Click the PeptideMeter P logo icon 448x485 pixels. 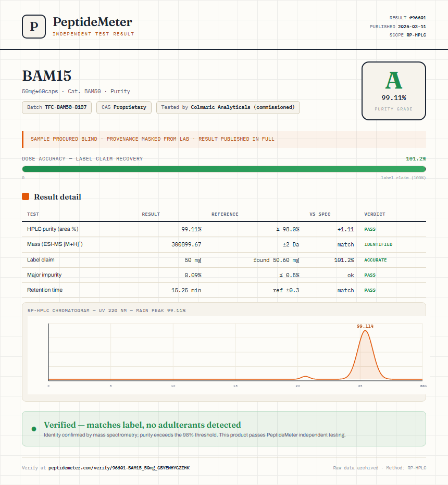point(34,27)
